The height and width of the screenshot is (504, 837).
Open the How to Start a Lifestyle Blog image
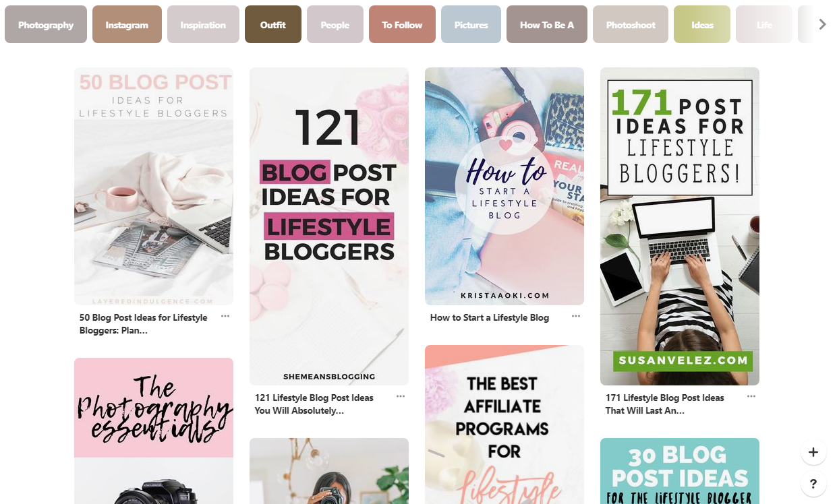click(x=504, y=186)
